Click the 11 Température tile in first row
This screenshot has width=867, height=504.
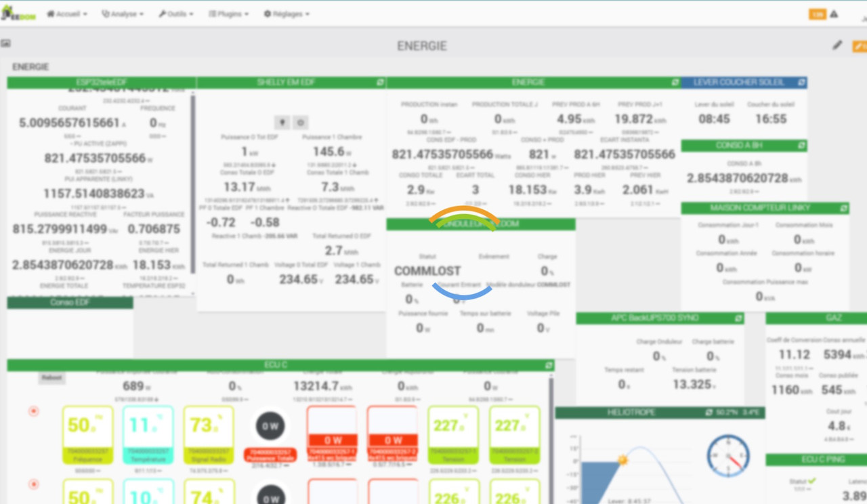[x=148, y=434]
